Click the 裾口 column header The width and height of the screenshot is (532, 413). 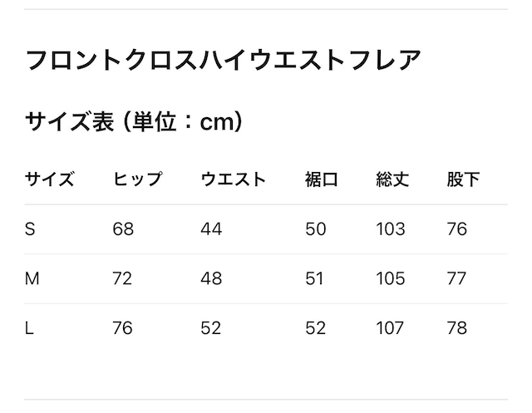tap(322, 179)
